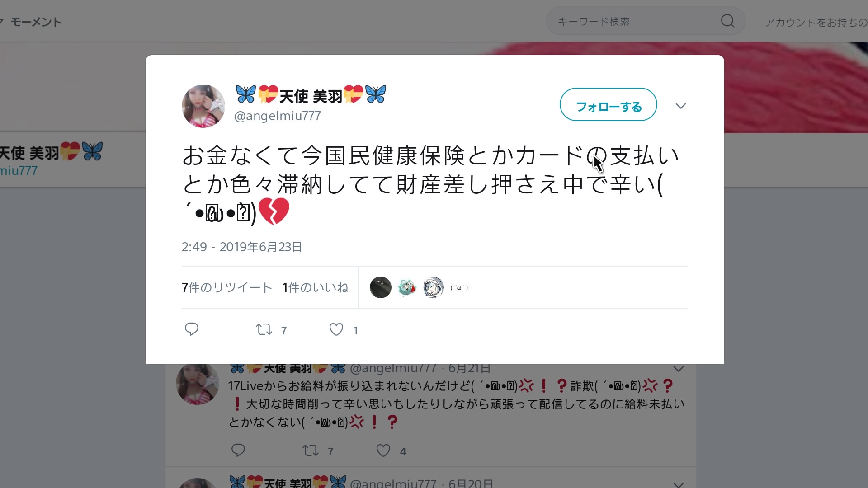Click the shark-hood avatar among the retweeters
Viewport: 868px width, 488px height.
(433, 287)
